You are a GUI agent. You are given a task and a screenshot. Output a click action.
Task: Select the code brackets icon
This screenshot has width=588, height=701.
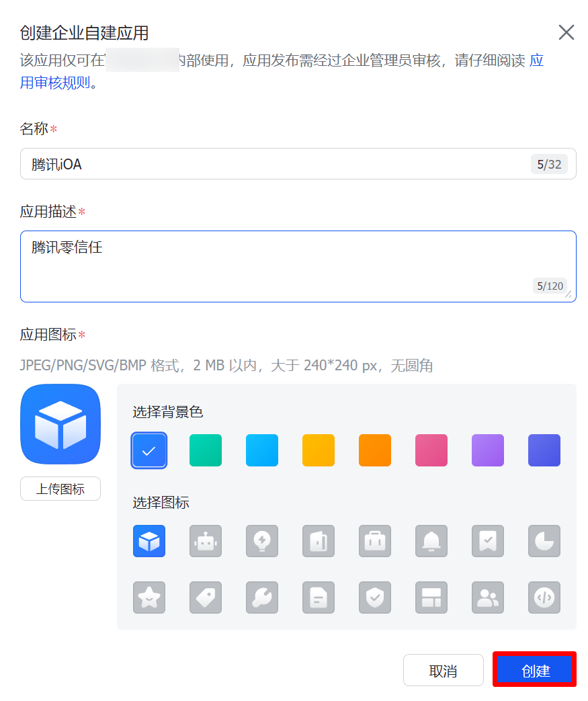pos(544,597)
